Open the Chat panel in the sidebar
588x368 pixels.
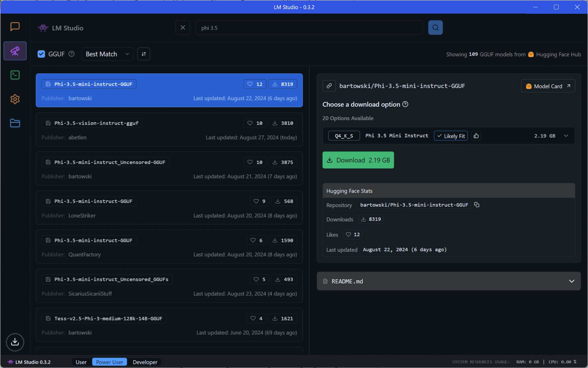coord(15,27)
